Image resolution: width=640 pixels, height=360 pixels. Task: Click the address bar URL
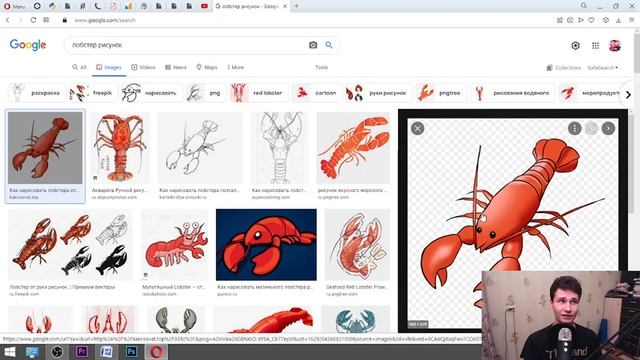point(105,20)
